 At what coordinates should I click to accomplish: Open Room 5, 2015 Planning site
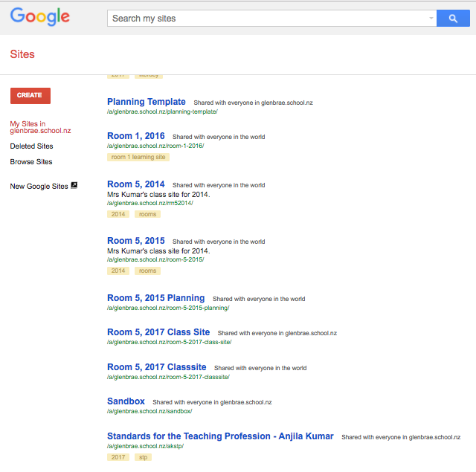coord(155,298)
